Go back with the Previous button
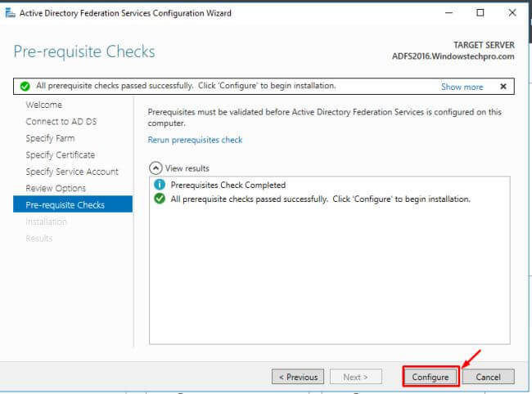Screen dimensions: 532x394 click(x=298, y=377)
